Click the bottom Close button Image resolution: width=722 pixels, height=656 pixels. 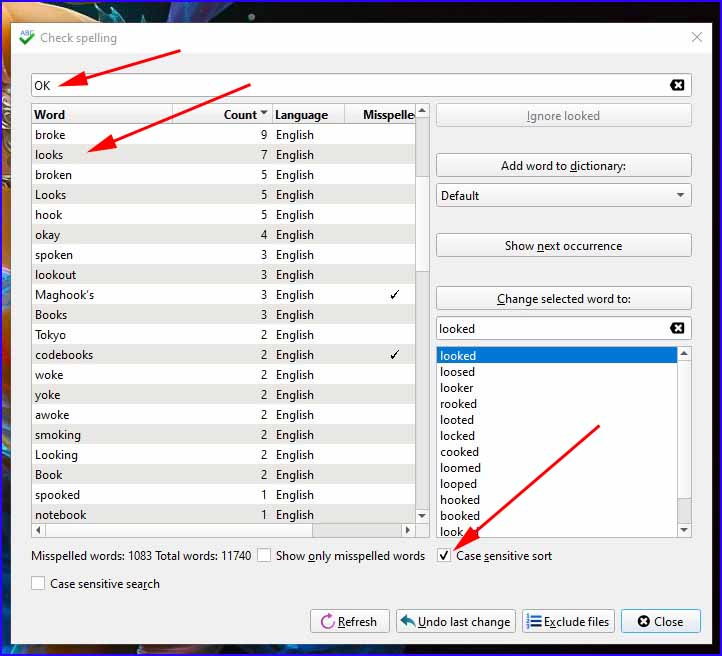coord(660,621)
